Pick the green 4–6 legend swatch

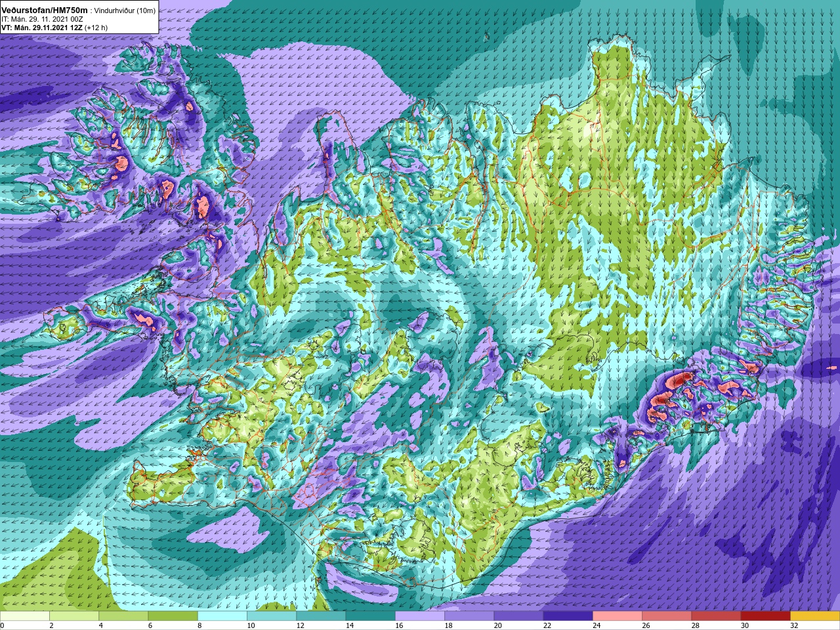(x=123, y=616)
